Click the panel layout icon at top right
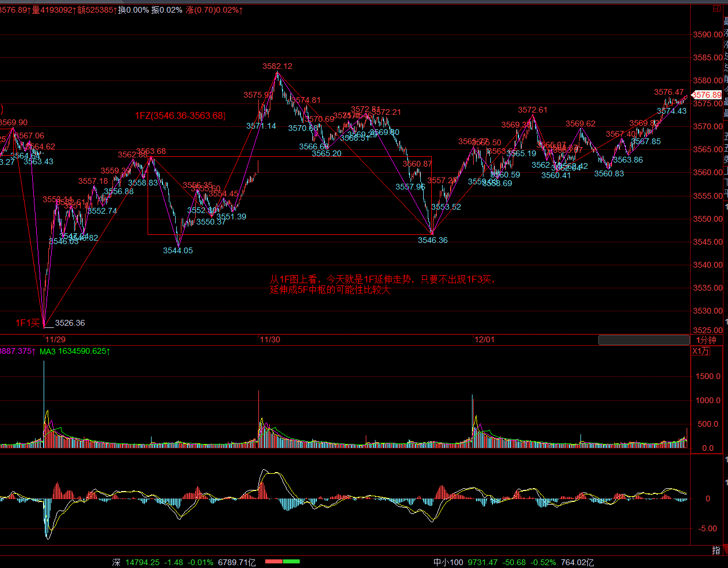This screenshot has height=568, width=728. coord(717,9)
